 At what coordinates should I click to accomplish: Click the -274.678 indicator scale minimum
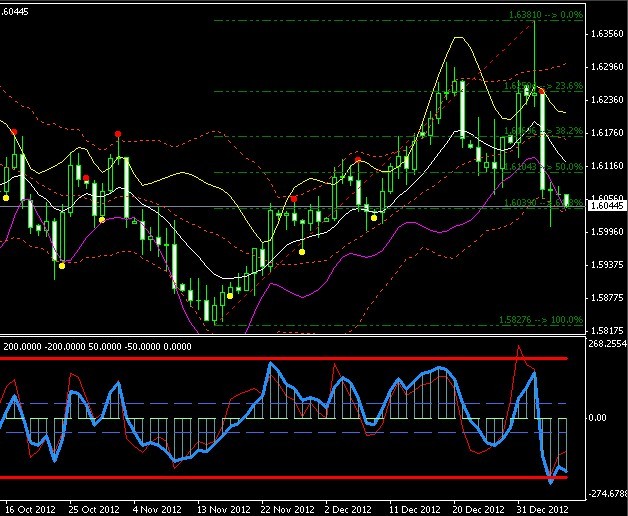[608, 494]
